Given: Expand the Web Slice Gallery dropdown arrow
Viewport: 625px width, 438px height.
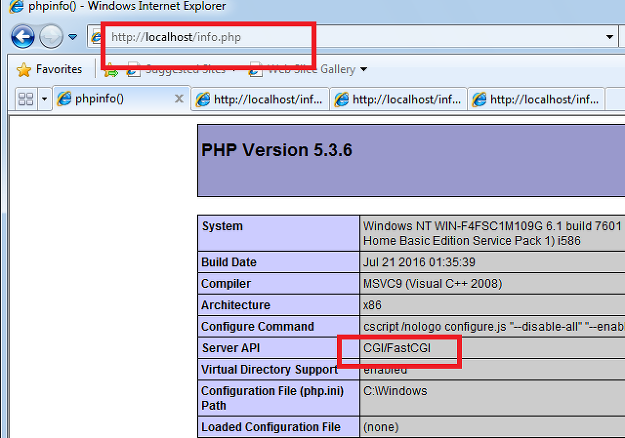Looking at the screenshot, I should 363,69.
